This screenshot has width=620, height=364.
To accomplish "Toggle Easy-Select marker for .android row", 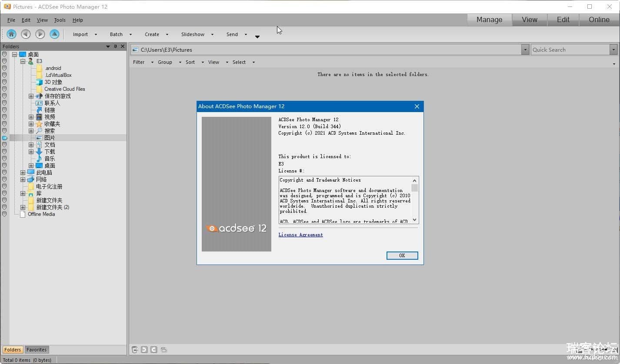I will 4,68.
